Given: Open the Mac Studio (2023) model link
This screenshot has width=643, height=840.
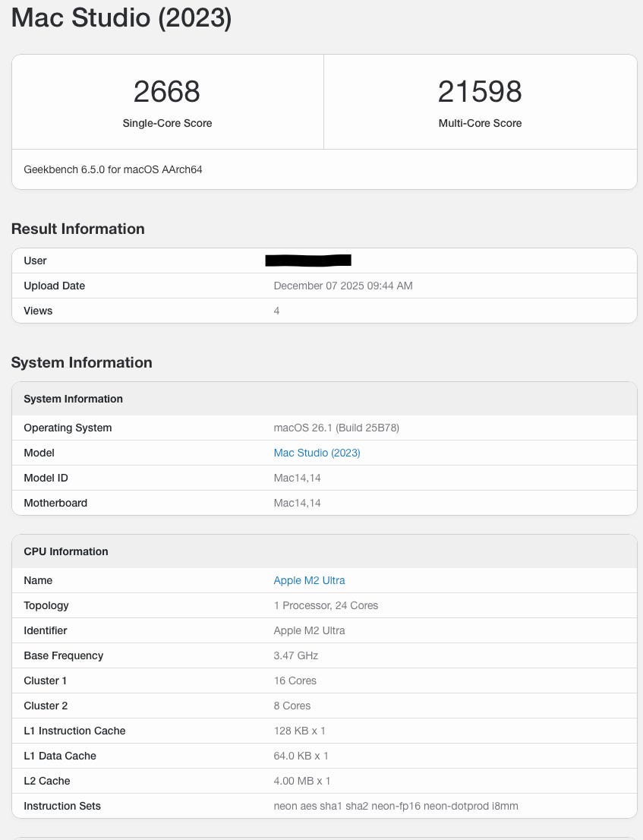Looking at the screenshot, I should point(317,453).
